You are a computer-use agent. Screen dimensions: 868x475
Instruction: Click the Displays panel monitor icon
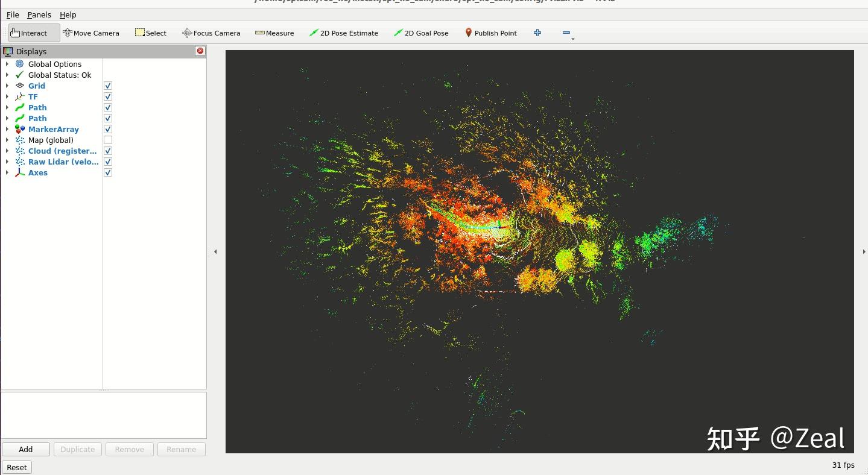point(8,51)
